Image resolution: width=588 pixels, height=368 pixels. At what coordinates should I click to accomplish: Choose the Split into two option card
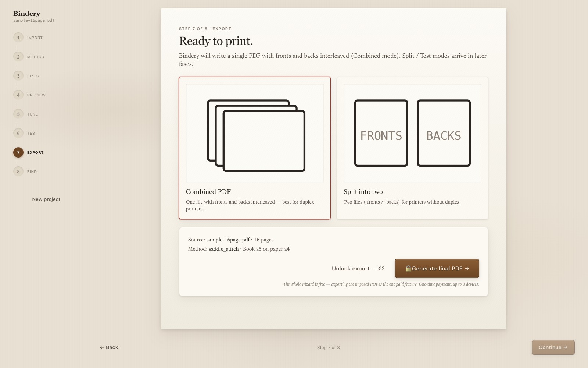point(412,148)
